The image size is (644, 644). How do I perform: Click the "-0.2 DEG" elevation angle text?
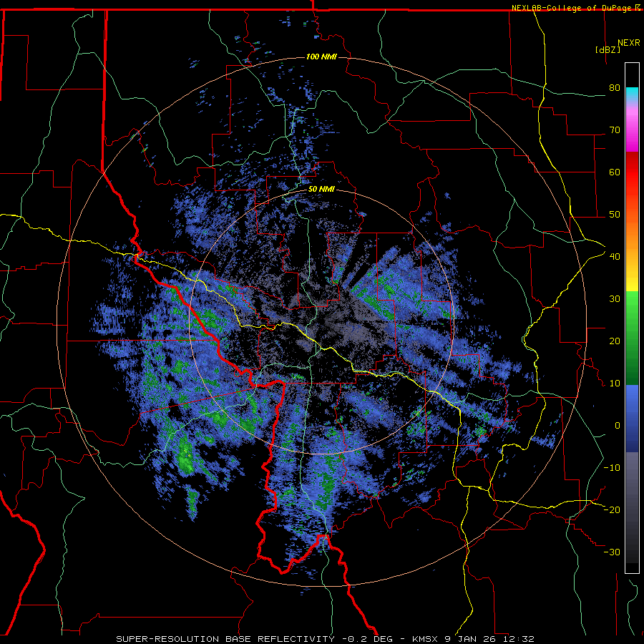click(x=367, y=639)
